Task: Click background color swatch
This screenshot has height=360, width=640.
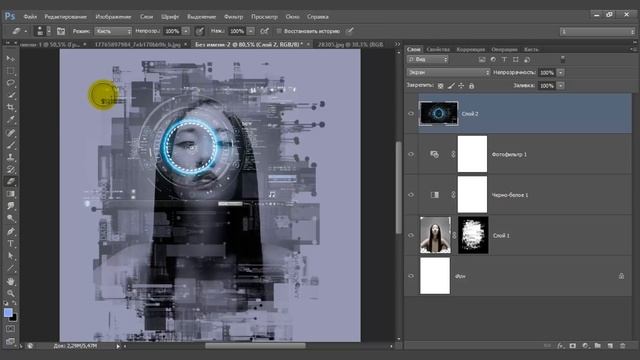Action: pyautogui.click(x=13, y=317)
